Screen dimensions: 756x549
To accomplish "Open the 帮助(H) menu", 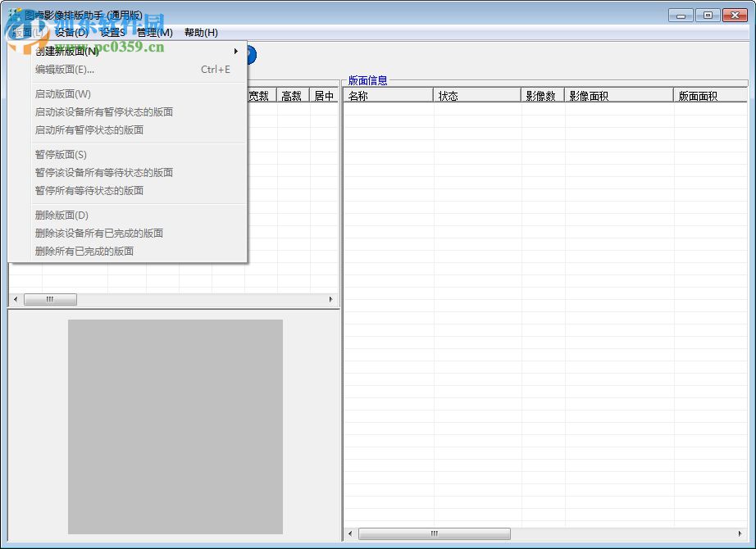I will pos(199,33).
